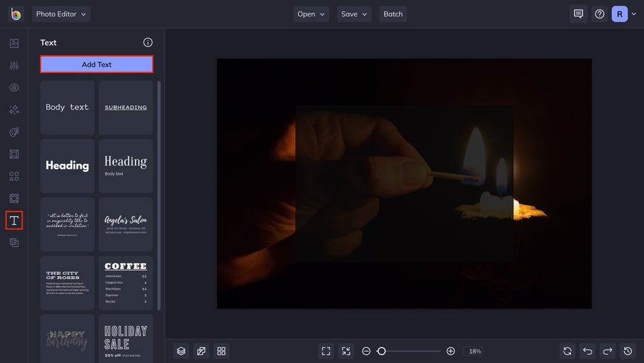Open the Effects sparkles icon
This screenshot has width=644, height=363.
coord(14,110)
